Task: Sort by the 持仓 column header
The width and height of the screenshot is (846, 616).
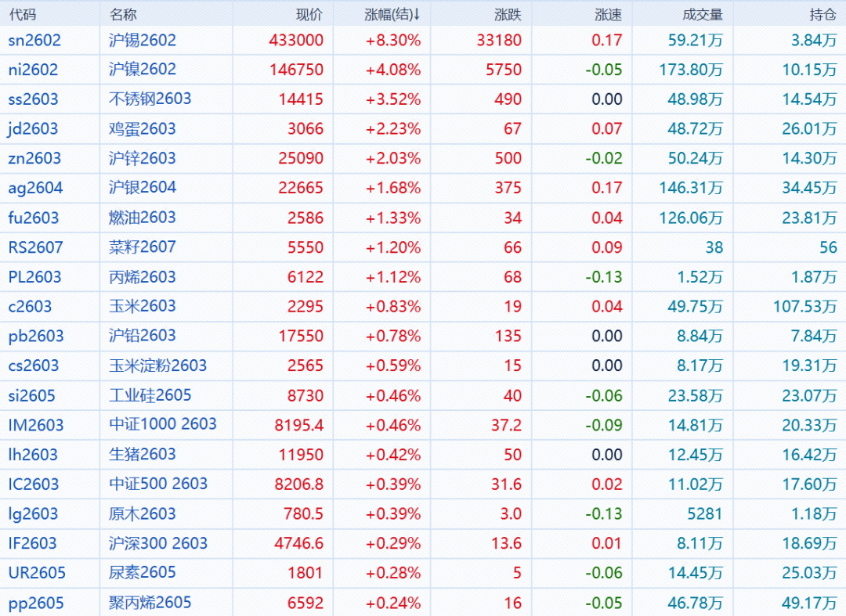Action: tap(822, 14)
